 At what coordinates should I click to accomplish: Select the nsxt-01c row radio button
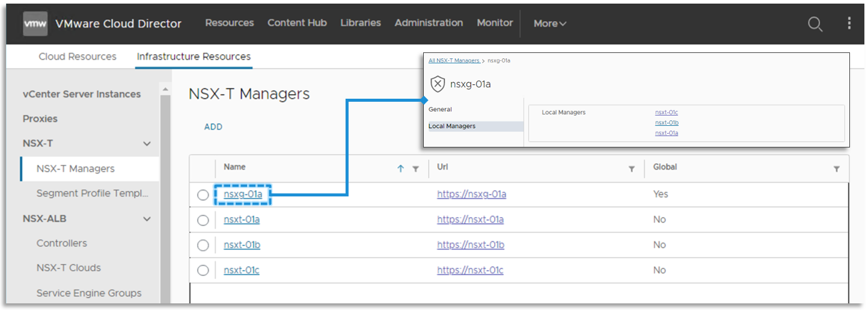[x=203, y=271]
